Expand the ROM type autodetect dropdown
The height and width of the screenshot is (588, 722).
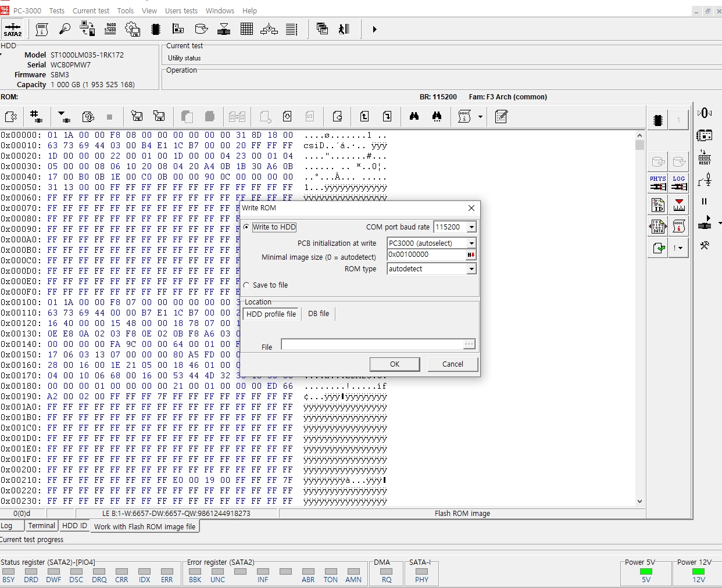(471, 269)
